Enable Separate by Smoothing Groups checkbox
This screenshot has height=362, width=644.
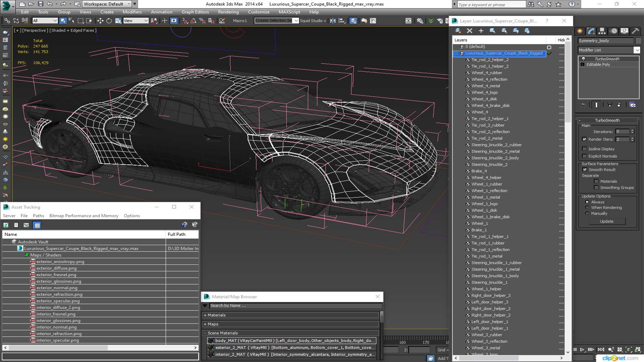(x=596, y=188)
